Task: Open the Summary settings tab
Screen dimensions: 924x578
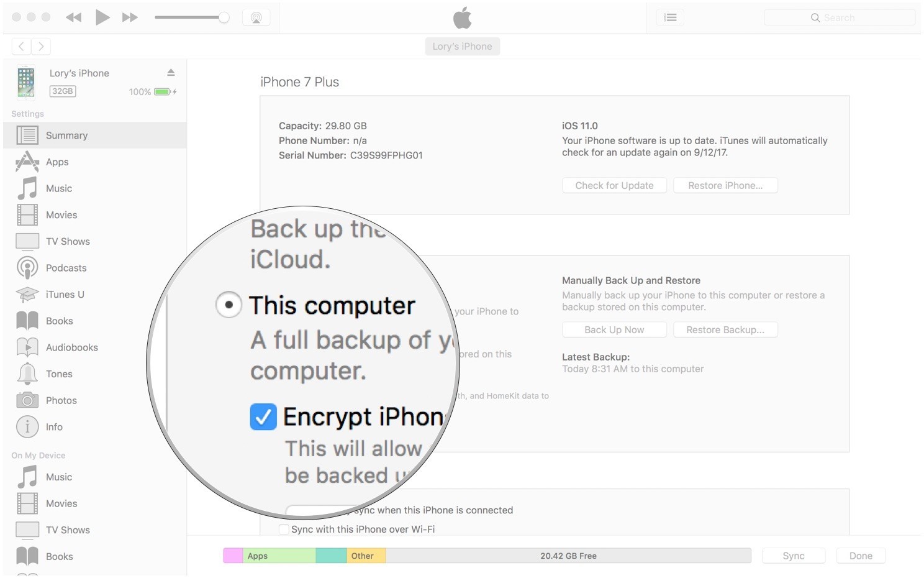Action: (x=66, y=135)
